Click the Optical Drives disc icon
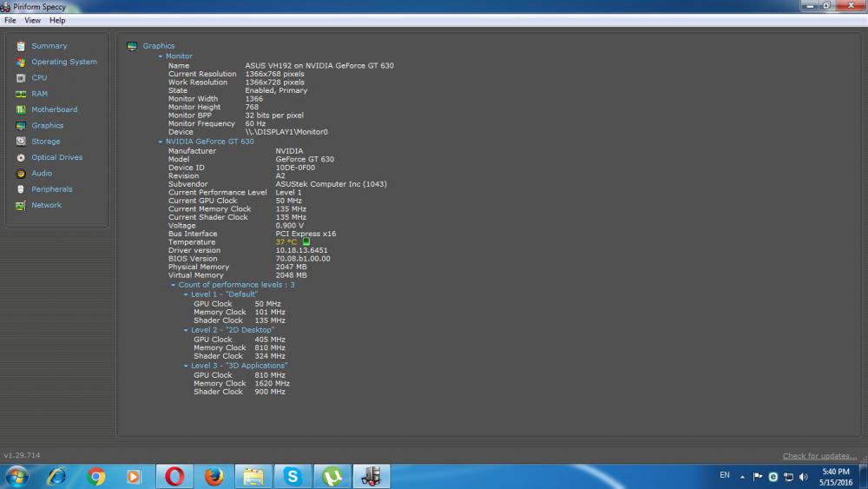The height and width of the screenshot is (489, 868). pyautogui.click(x=21, y=158)
